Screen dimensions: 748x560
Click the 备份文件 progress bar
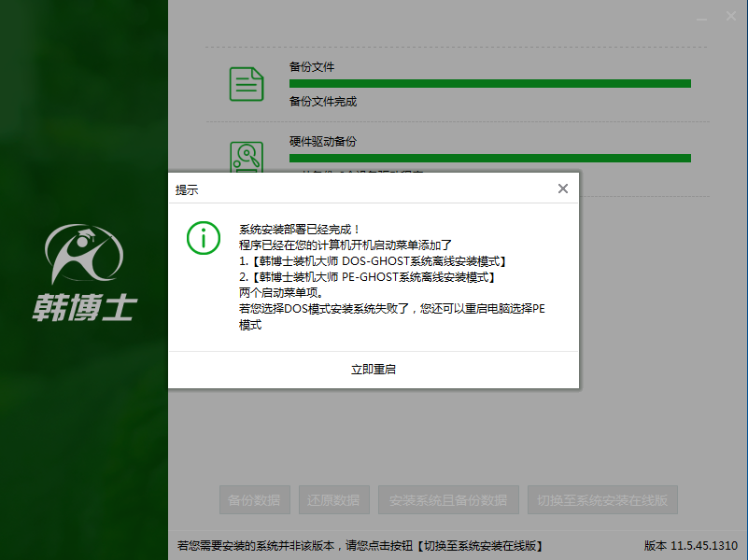pyautogui.click(x=490, y=83)
